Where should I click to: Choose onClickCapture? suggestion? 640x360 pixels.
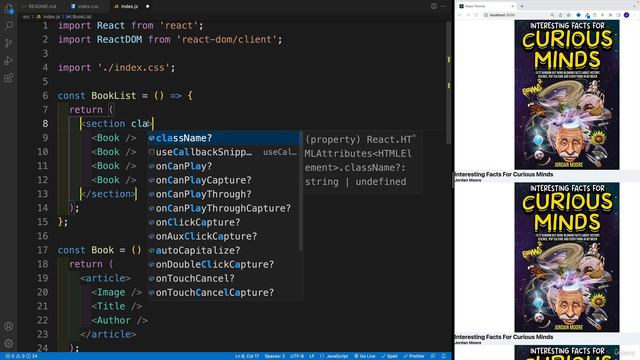pos(224,222)
